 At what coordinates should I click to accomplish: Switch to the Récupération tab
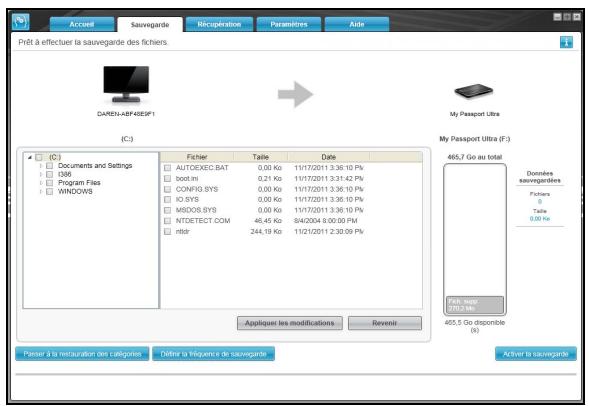219,24
